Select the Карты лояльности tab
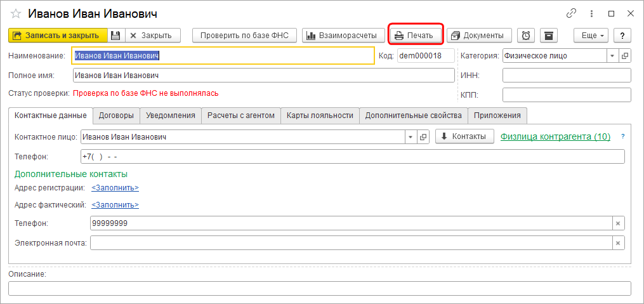Image resolution: width=644 pixels, height=304 pixels. pos(320,116)
